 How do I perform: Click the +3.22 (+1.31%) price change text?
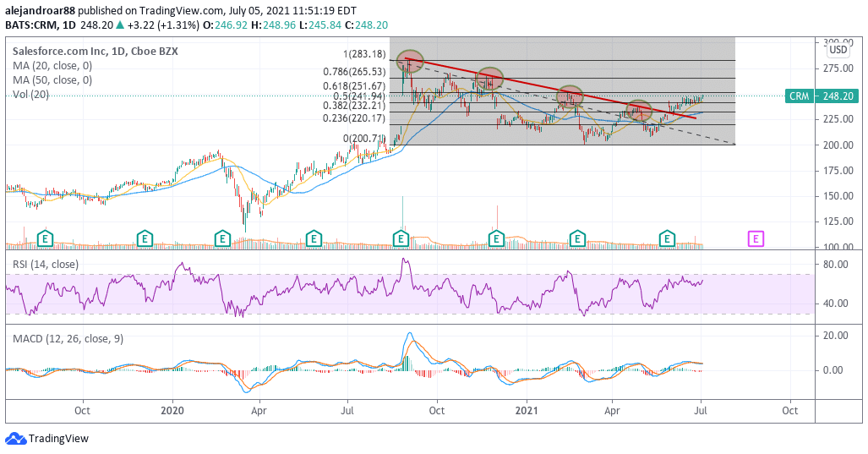click(x=163, y=25)
